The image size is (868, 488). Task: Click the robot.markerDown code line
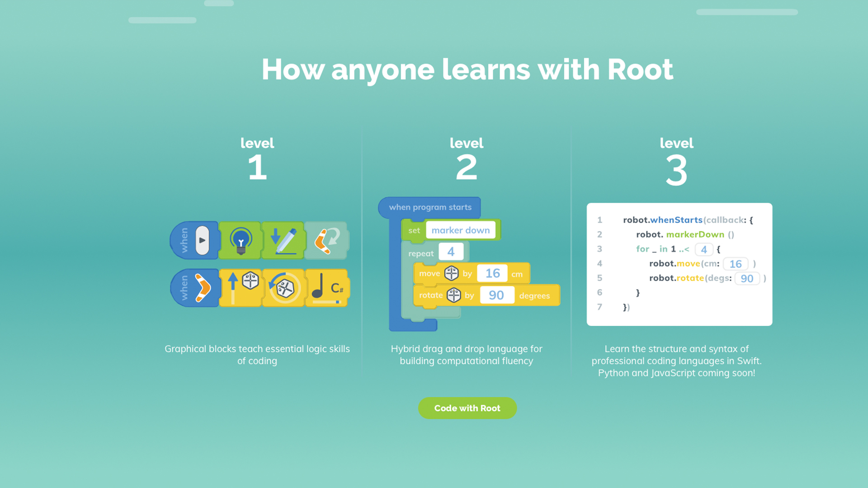coord(685,235)
